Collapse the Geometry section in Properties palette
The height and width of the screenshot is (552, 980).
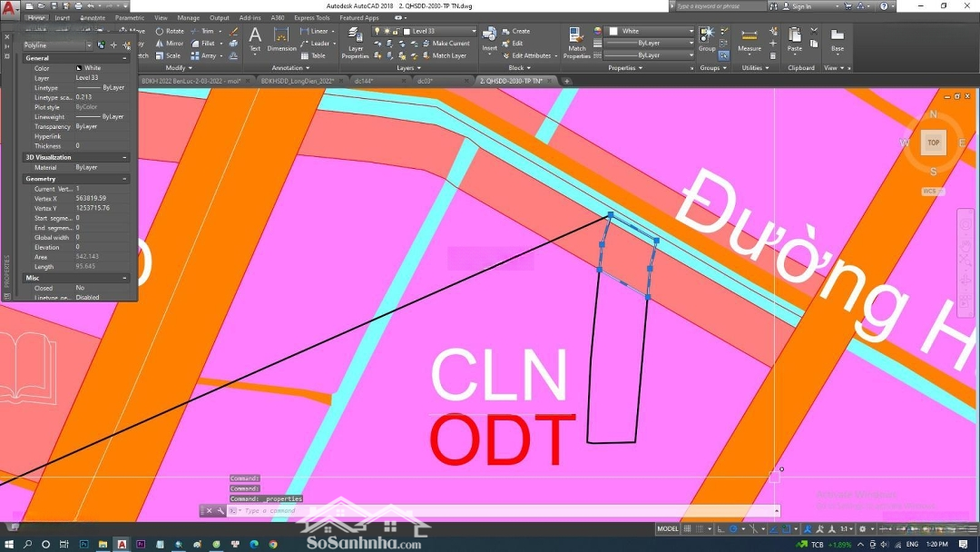click(124, 179)
